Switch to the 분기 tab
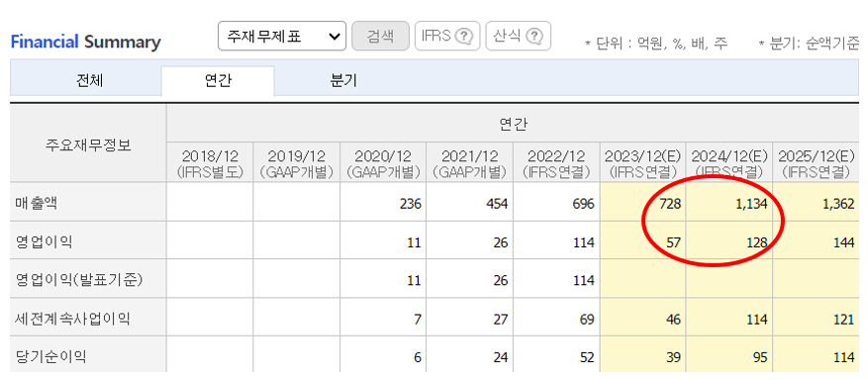The height and width of the screenshot is (380, 868). click(343, 81)
